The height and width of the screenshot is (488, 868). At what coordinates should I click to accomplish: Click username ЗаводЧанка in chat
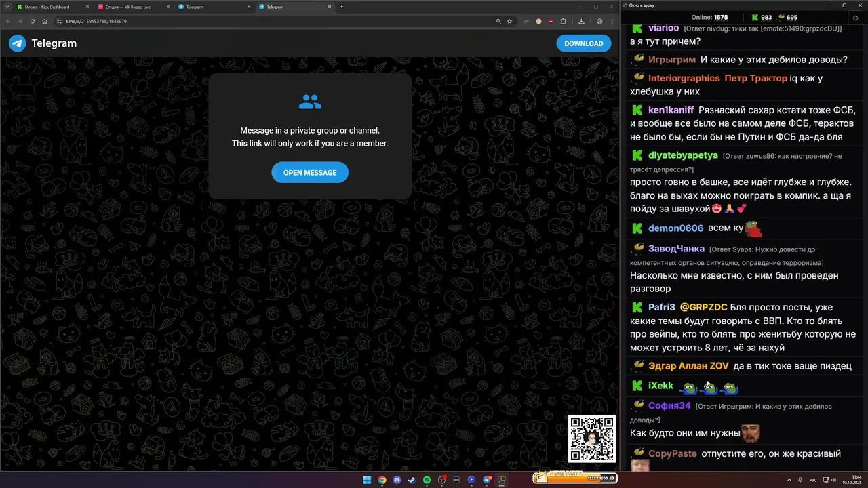(x=676, y=249)
